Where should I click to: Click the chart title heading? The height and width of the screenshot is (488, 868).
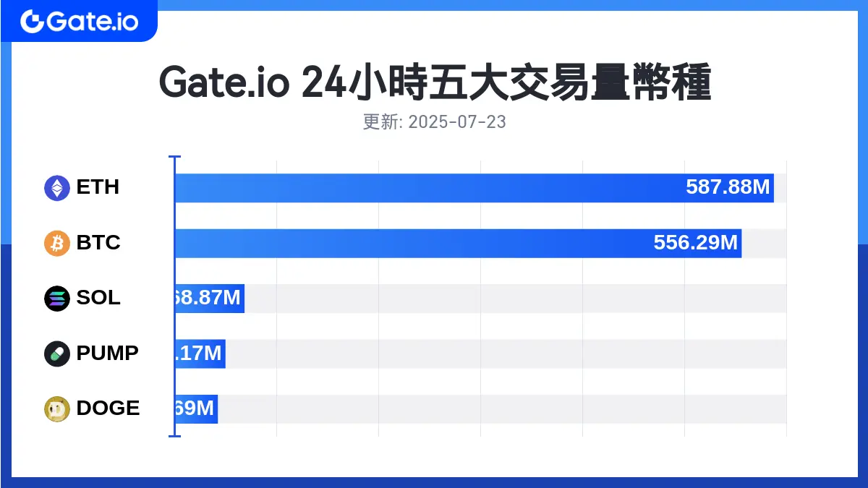tap(435, 84)
